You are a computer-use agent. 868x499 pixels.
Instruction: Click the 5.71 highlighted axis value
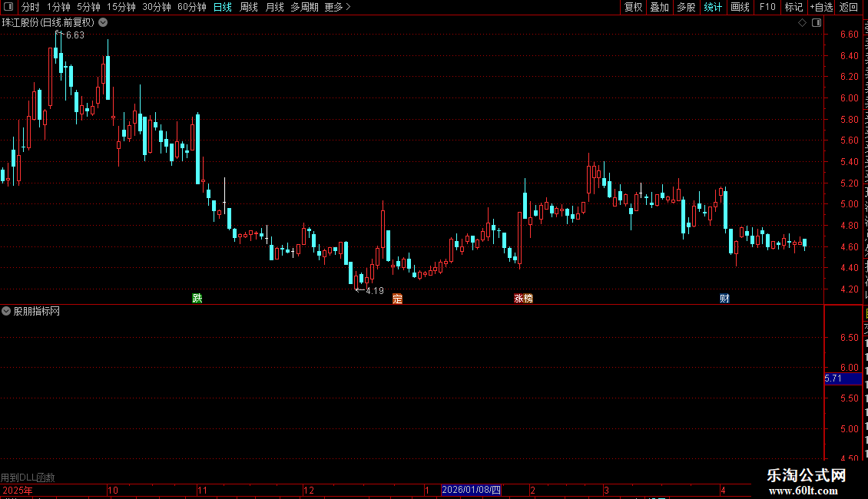(x=843, y=378)
